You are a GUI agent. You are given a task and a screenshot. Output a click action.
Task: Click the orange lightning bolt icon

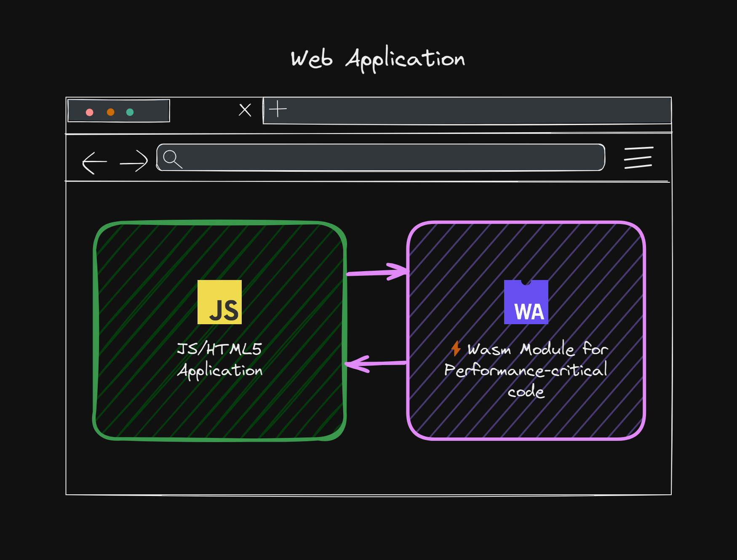pos(456,348)
